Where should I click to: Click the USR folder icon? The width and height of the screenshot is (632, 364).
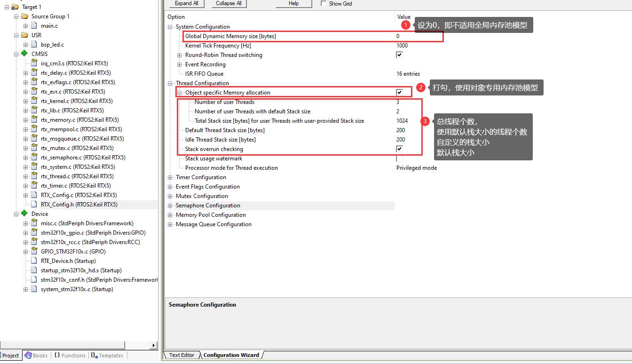pos(24,35)
